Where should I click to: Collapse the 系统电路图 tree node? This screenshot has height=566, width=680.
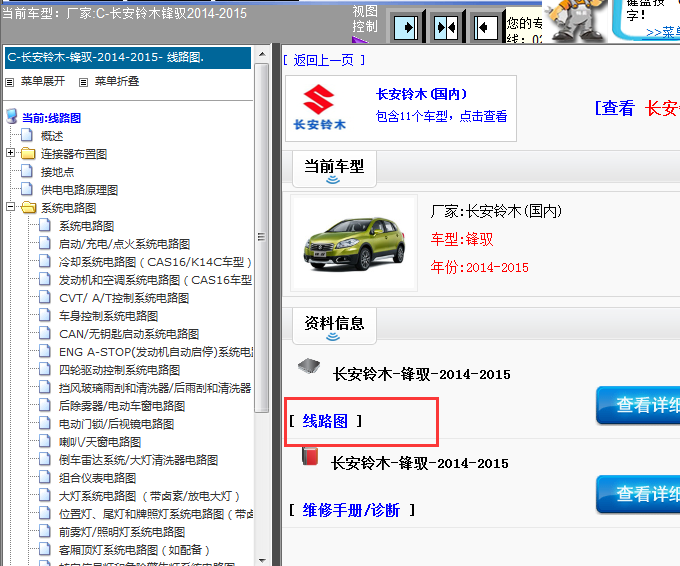pyautogui.click(x=10, y=207)
